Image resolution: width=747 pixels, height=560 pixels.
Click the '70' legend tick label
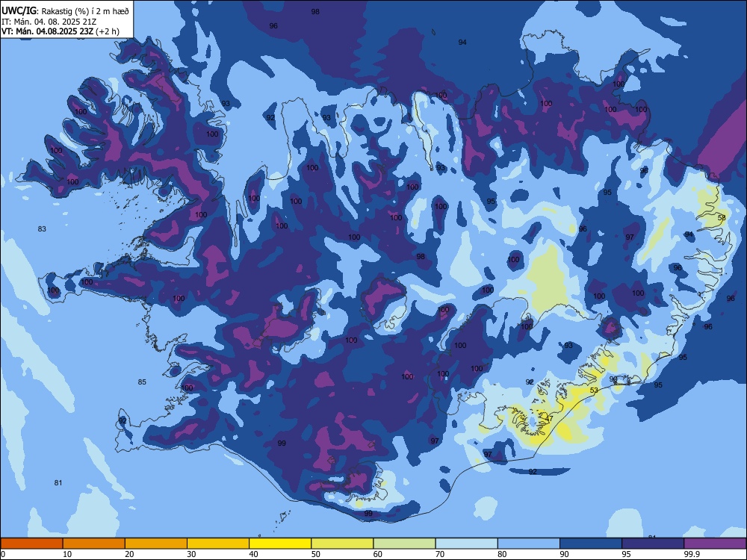440,554
